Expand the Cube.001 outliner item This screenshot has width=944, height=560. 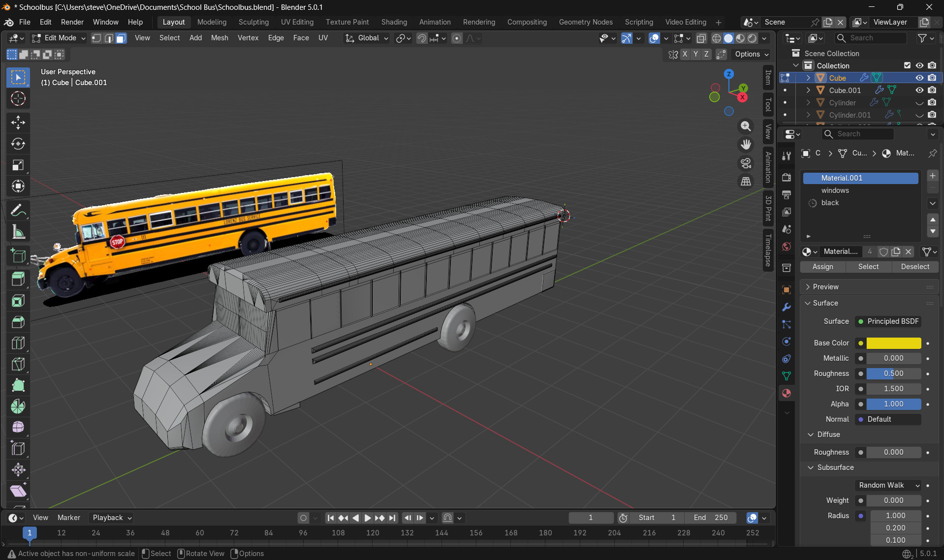click(808, 90)
